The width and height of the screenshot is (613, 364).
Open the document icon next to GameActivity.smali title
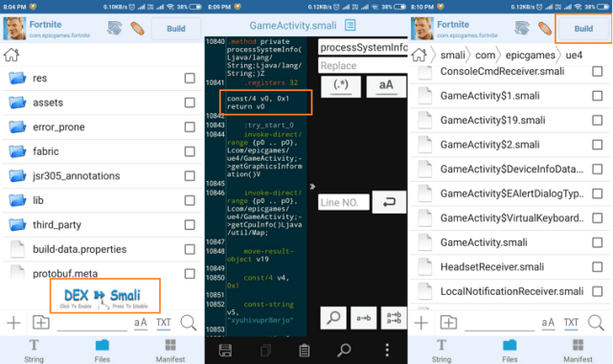(351, 26)
